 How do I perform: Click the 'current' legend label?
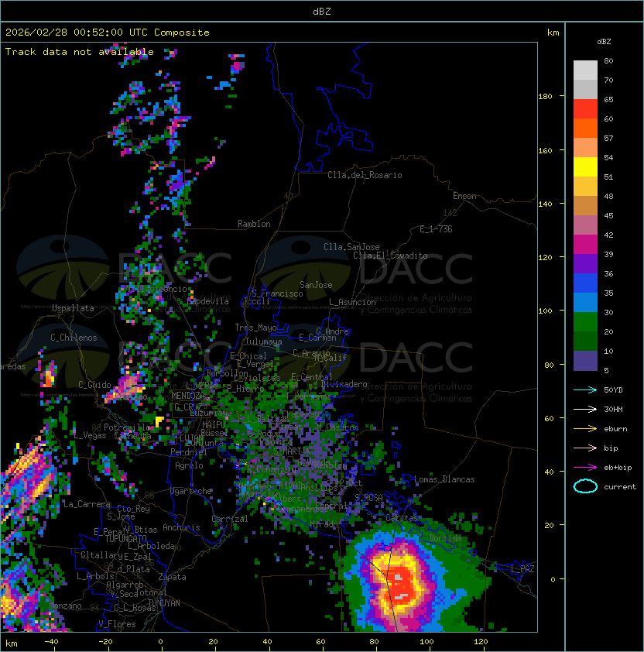620,486
